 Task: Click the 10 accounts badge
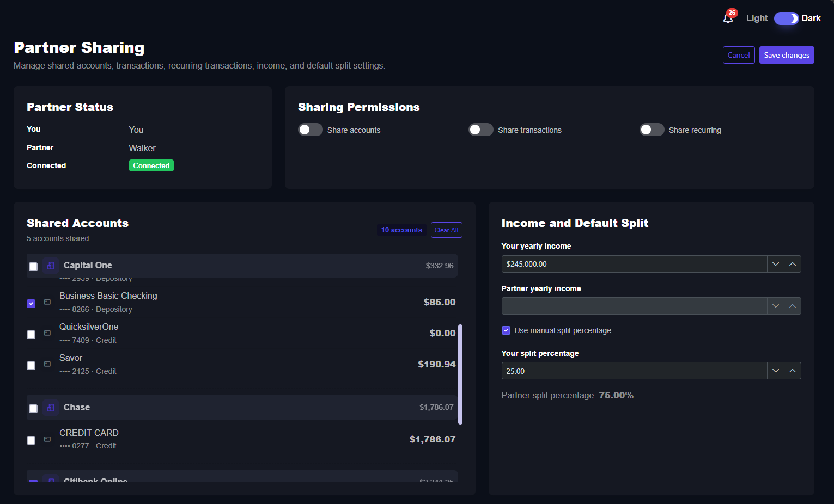point(401,230)
